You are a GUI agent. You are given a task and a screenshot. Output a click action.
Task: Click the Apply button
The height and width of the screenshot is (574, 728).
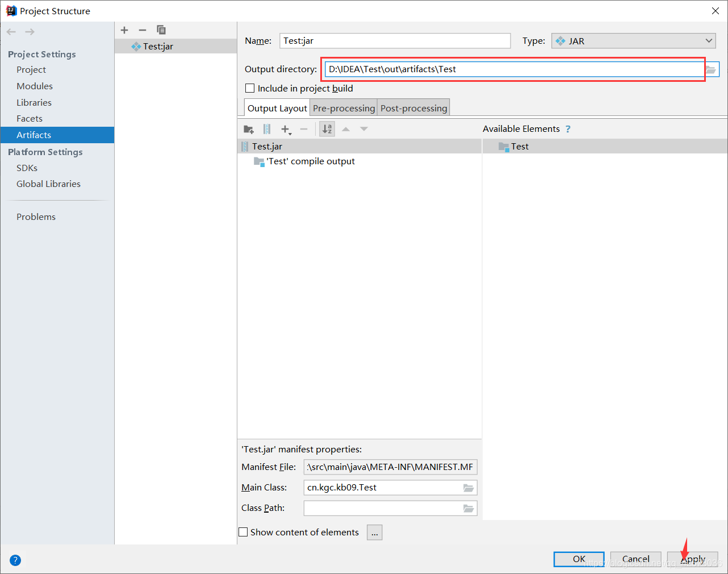point(693,559)
